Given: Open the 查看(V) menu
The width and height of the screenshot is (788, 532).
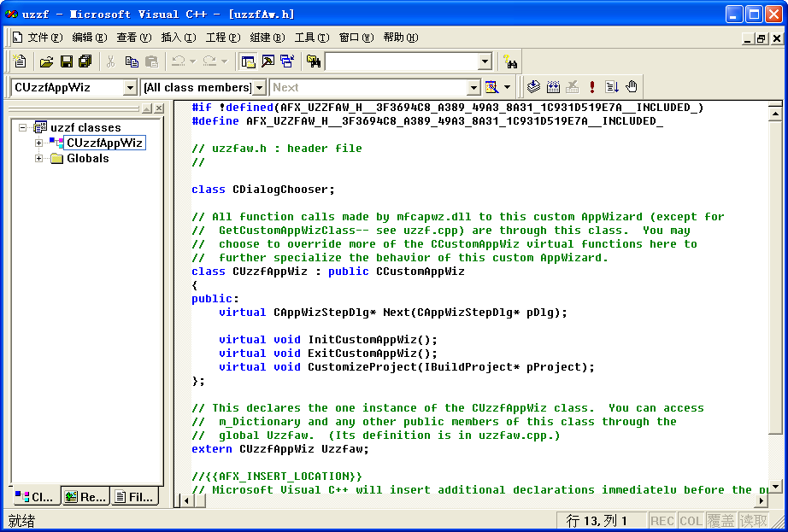Looking at the screenshot, I should point(134,38).
